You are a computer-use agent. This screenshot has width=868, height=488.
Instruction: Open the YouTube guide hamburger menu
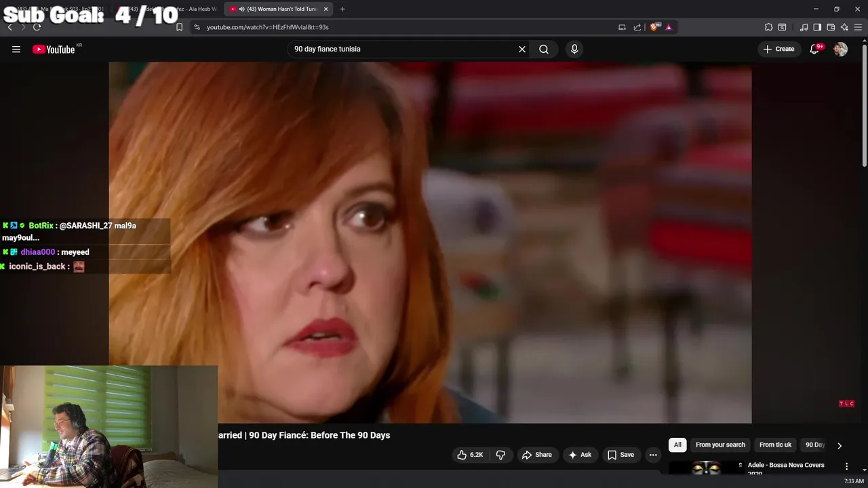point(16,49)
